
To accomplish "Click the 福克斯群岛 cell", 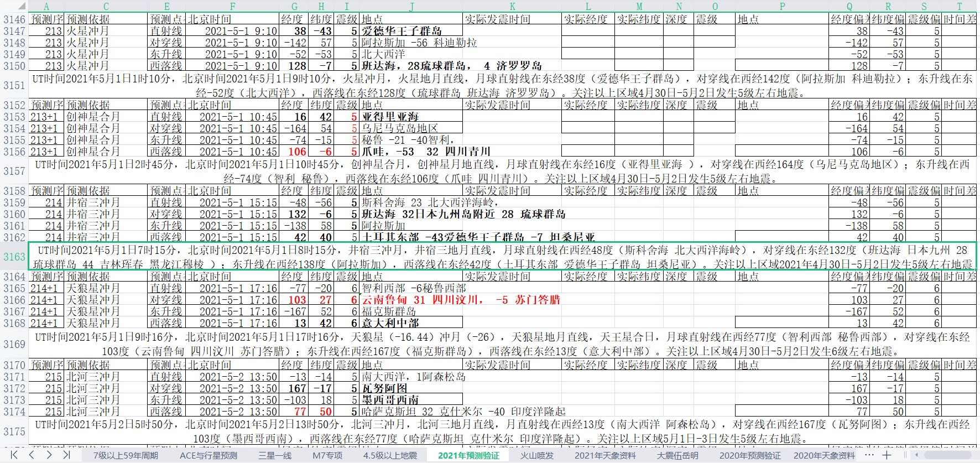I will 411,311.
